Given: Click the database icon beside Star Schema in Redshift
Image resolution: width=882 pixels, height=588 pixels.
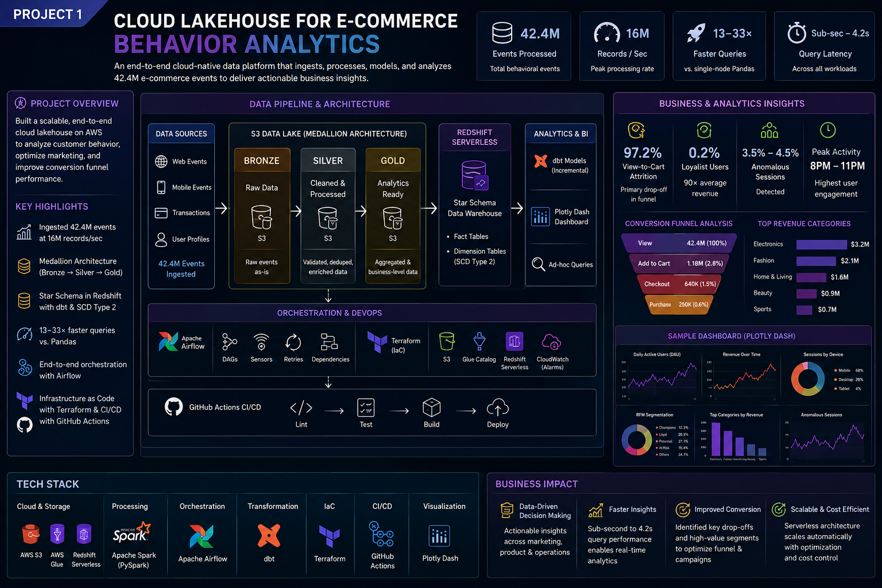Looking at the screenshot, I should (24, 301).
